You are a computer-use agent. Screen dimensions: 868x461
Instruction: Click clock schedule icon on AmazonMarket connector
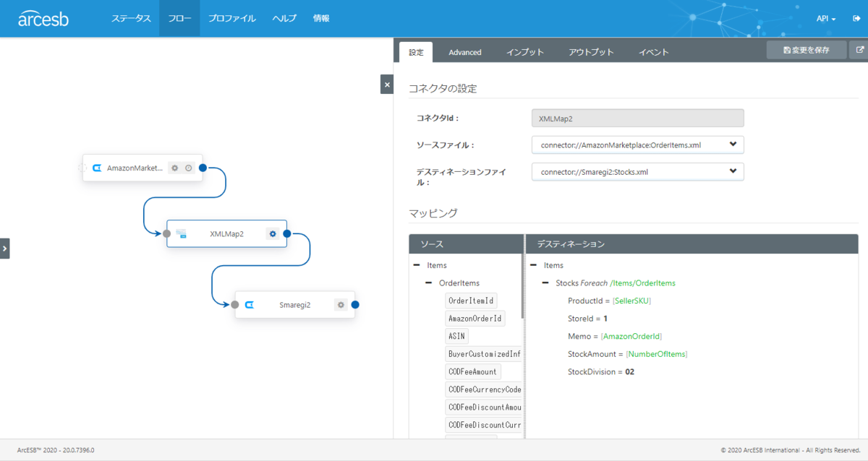(188, 168)
